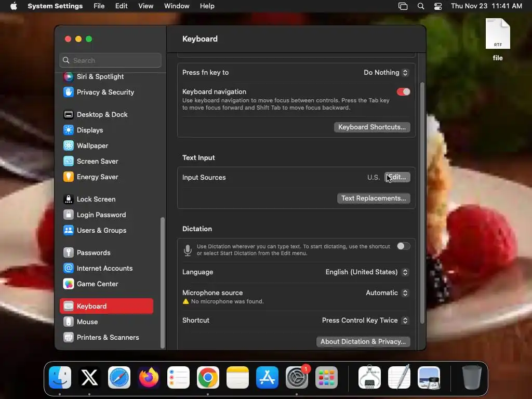
Task: Click the settings Search field
Action: pyautogui.click(x=110, y=60)
